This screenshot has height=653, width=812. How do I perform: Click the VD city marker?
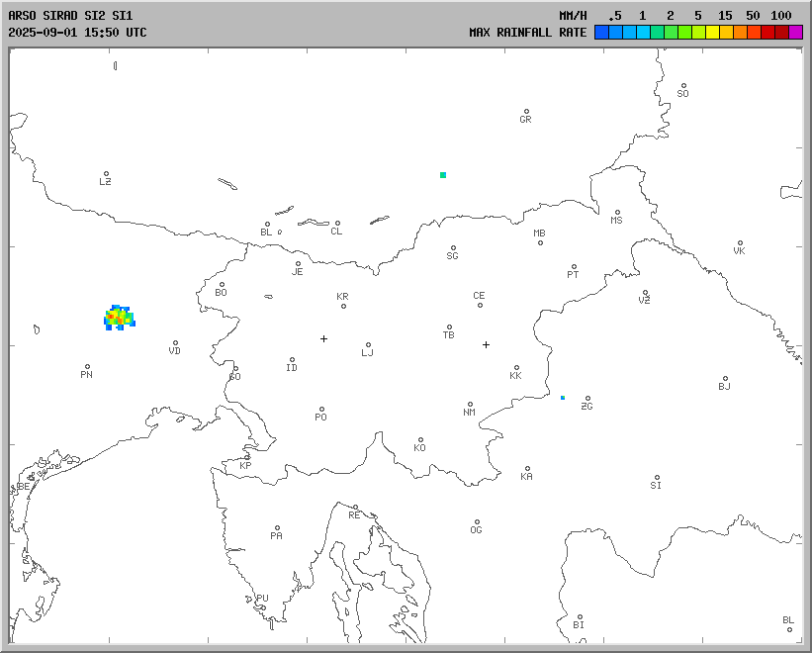click(x=175, y=342)
